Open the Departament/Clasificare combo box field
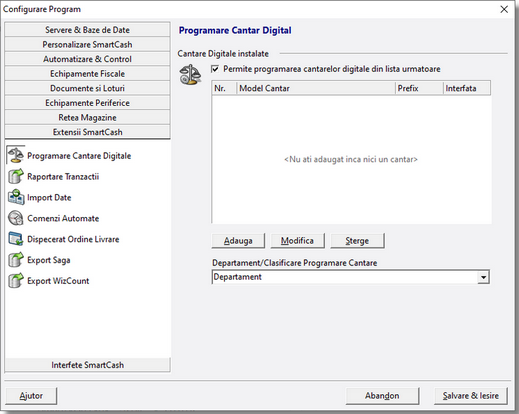 point(351,277)
